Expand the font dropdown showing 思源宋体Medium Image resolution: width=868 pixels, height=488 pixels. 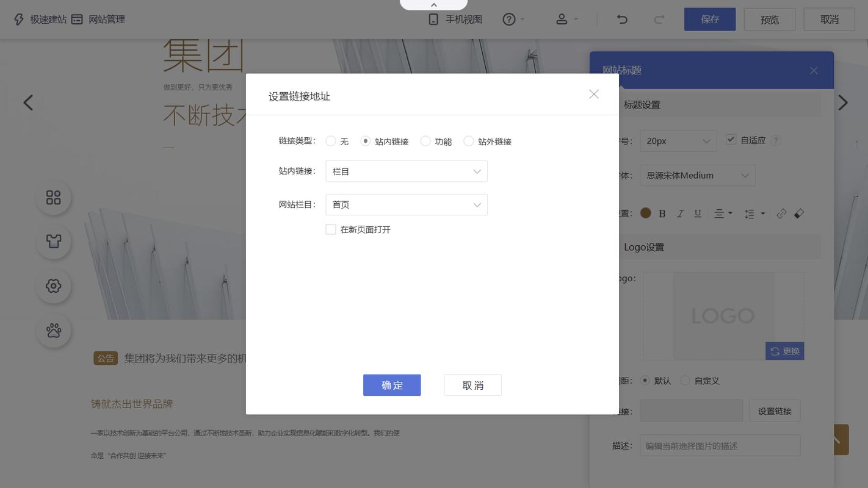click(x=697, y=175)
